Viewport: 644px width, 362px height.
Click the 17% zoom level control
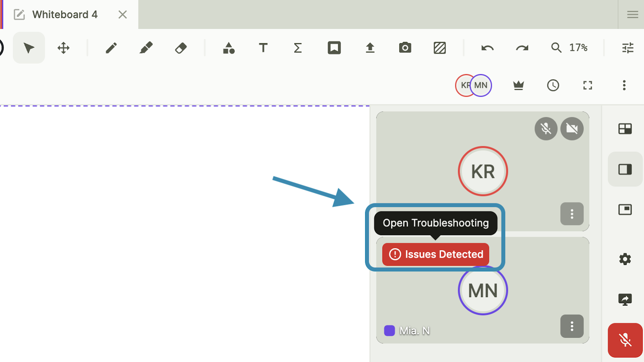[578, 48]
